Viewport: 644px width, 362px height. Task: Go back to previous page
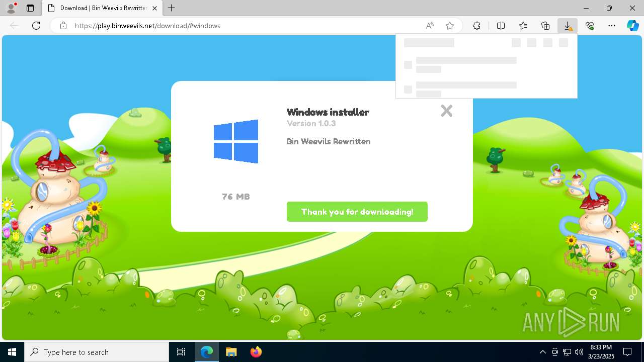14,26
